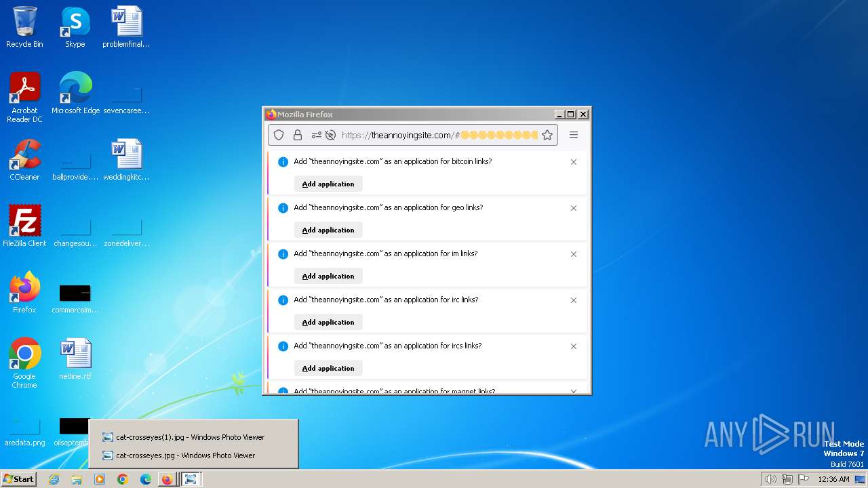The width and height of the screenshot is (868, 488).
Task: Launch Internet Explorer from taskbar
Action: [54, 479]
